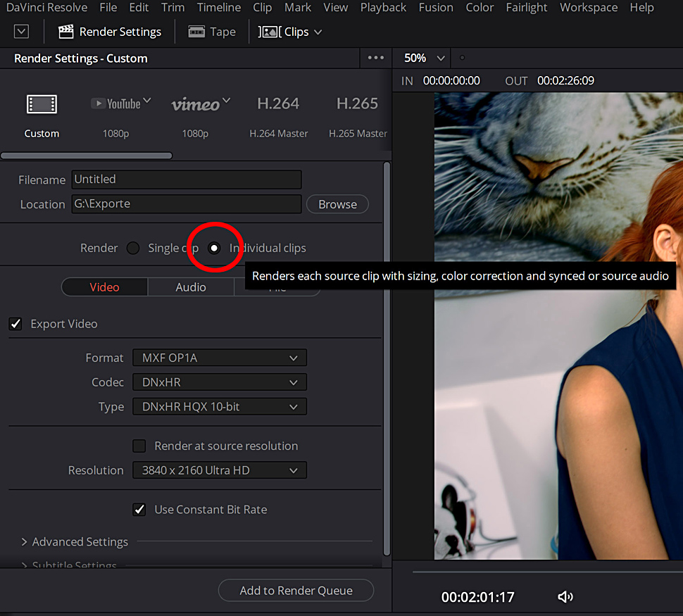This screenshot has height=616, width=683.
Task: Uncheck the Export Video checkbox
Action: (15, 324)
